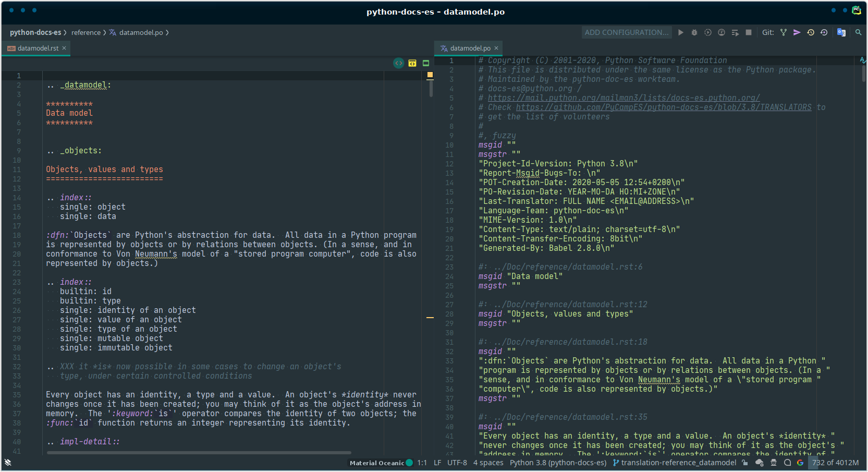868x472 pixels.
Task: Rollback changes with the revert icon
Action: pyautogui.click(x=824, y=32)
